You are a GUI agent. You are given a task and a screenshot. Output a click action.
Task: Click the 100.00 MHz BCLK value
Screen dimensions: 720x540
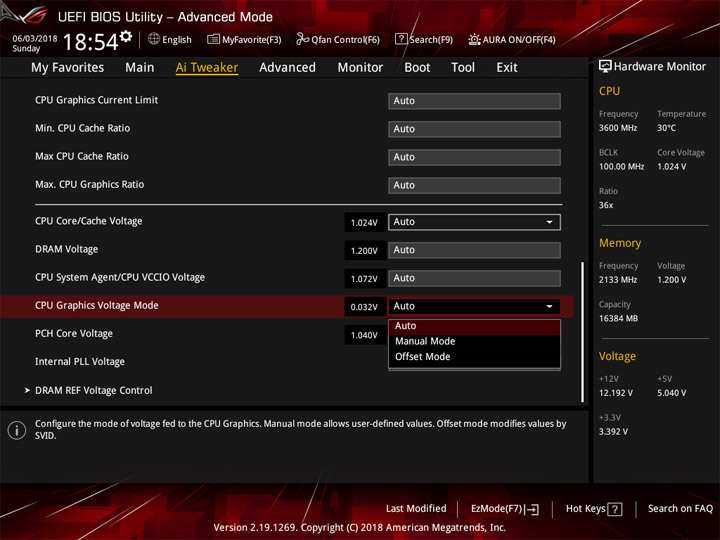[x=621, y=166]
